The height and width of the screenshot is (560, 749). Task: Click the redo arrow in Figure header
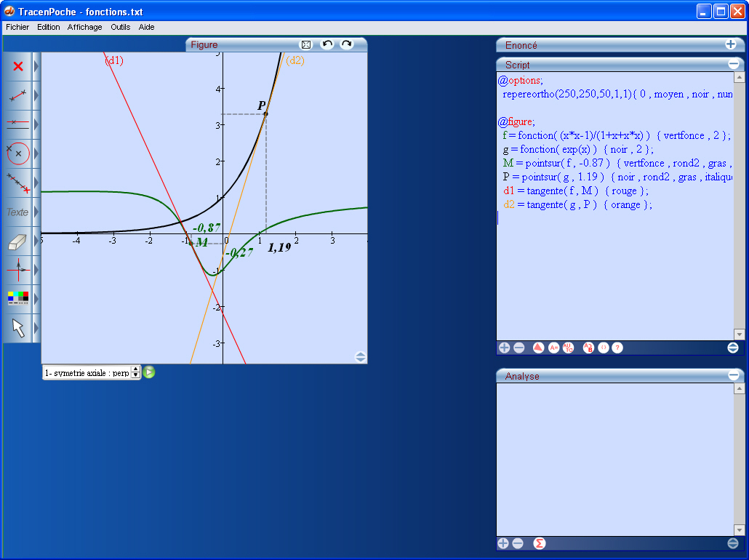(x=346, y=45)
